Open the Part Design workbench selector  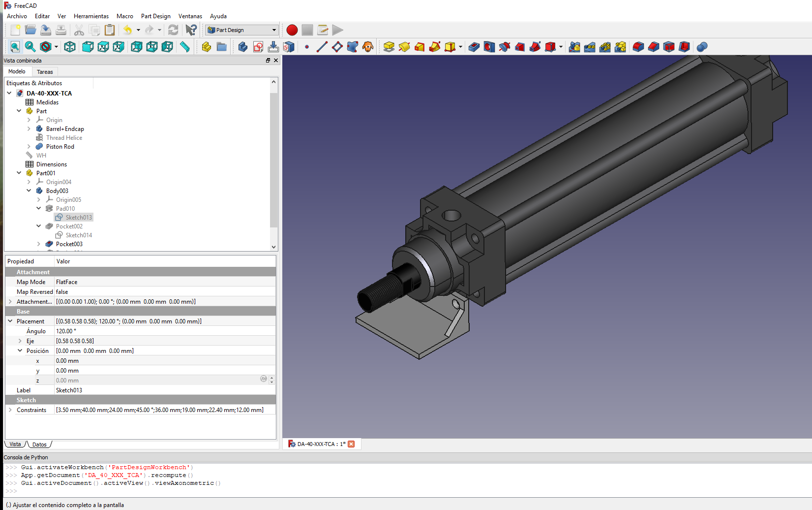(x=242, y=30)
